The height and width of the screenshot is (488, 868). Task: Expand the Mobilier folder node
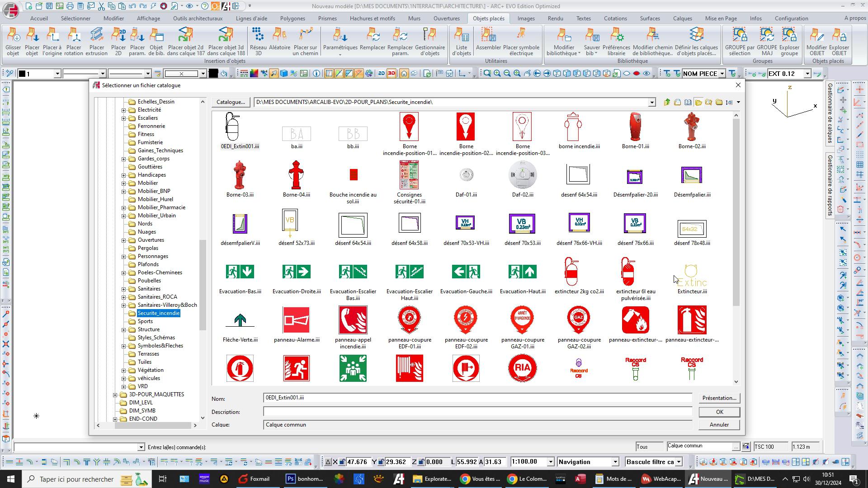pos(124,183)
